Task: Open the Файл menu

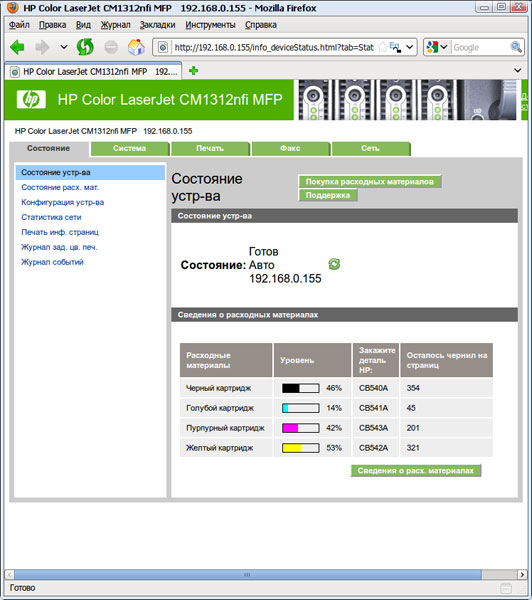Action: pos(19,25)
